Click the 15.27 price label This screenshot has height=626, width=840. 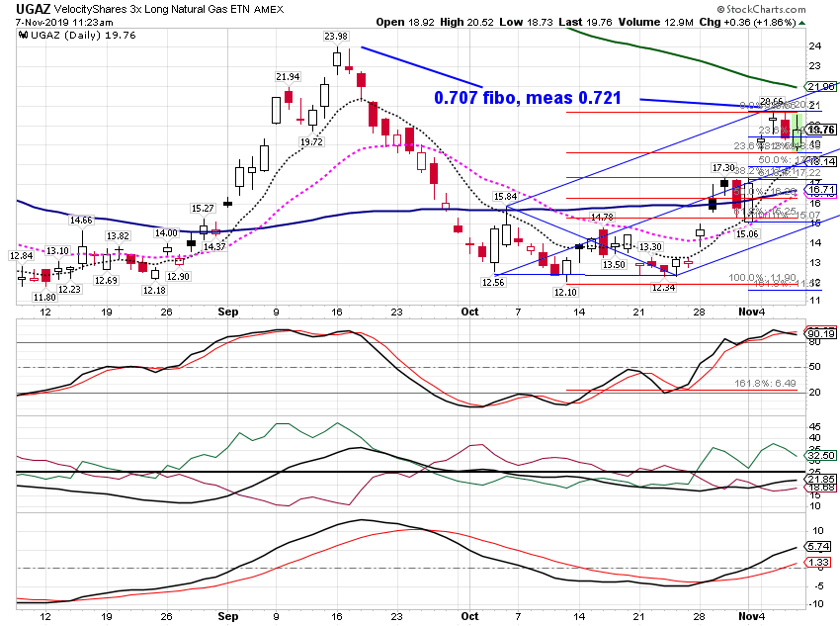203,208
